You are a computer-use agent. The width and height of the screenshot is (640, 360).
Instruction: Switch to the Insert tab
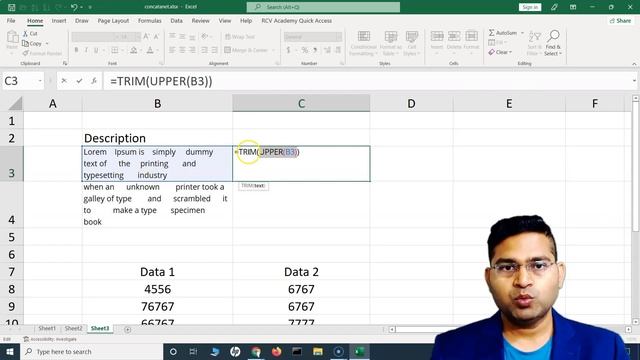click(59, 20)
